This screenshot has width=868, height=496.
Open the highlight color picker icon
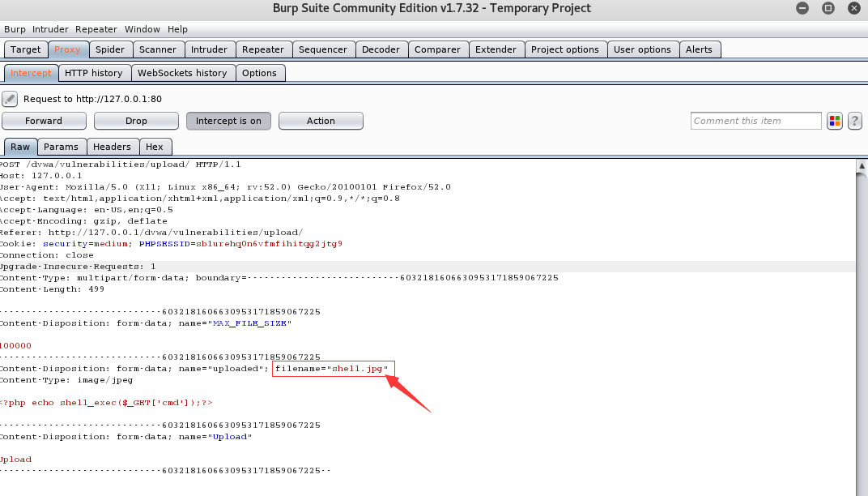835,121
